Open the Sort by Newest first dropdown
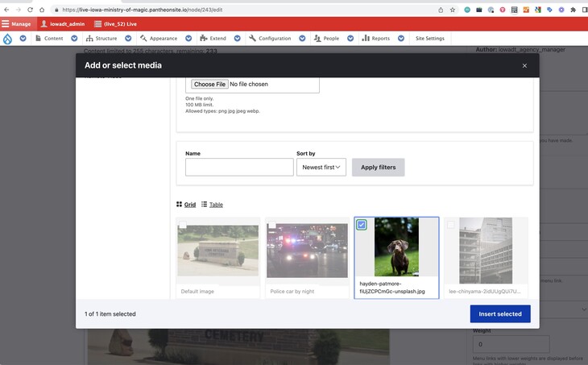This screenshot has height=365, width=588. pyautogui.click(x=321, y=168)
